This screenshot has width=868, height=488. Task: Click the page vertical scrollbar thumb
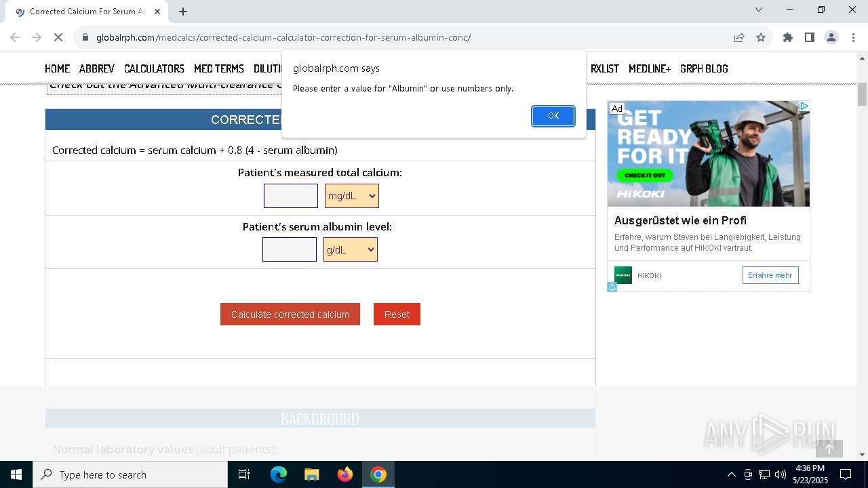click(x=862, y=94)
